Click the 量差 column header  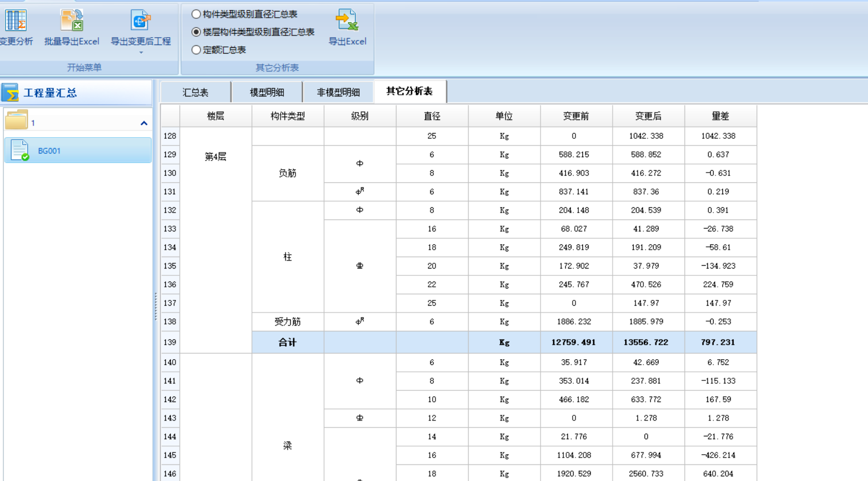(721, 116)
